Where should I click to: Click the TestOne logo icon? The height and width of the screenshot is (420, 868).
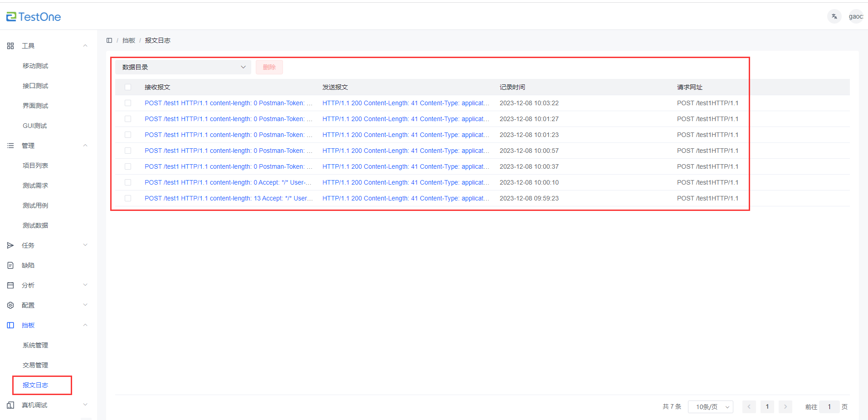[x=11, y=17]
